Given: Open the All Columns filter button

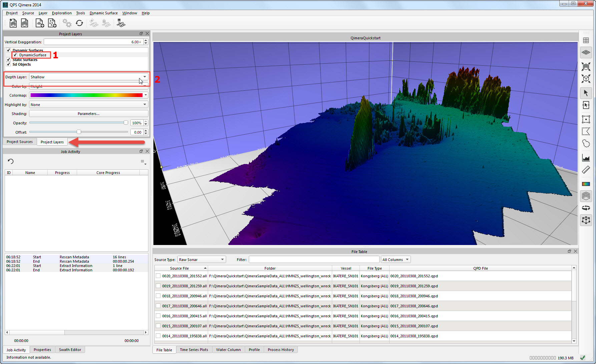Looking at the screenshot, I should (395, 260).
